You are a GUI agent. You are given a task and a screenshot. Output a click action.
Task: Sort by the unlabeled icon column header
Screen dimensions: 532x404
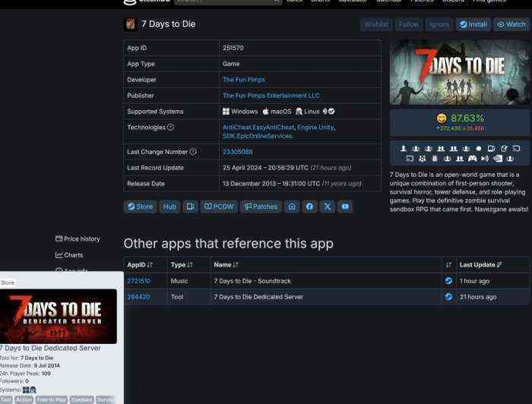(x=448, y=265)
